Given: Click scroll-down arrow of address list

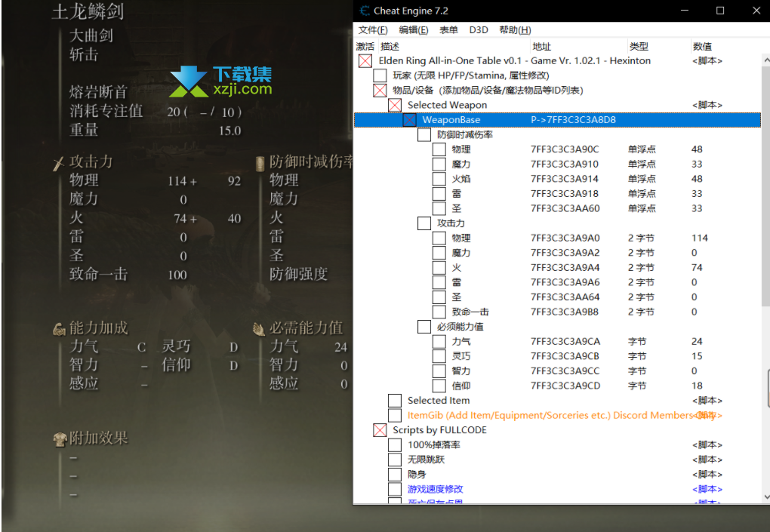Looking at the screenshot, I should coord(766,497).
